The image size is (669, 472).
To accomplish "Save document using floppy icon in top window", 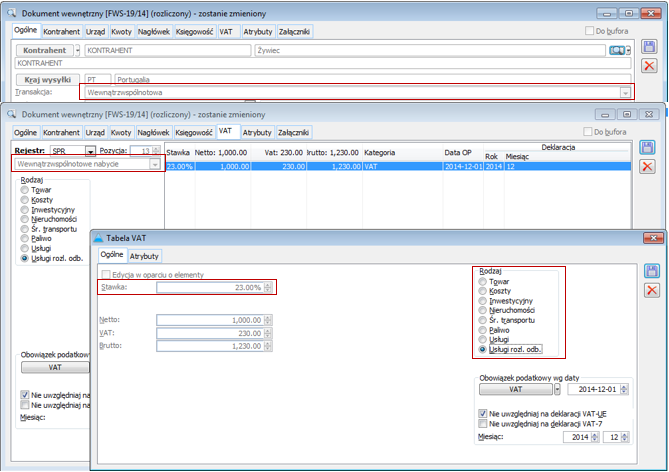I will [x=649, y=47].
